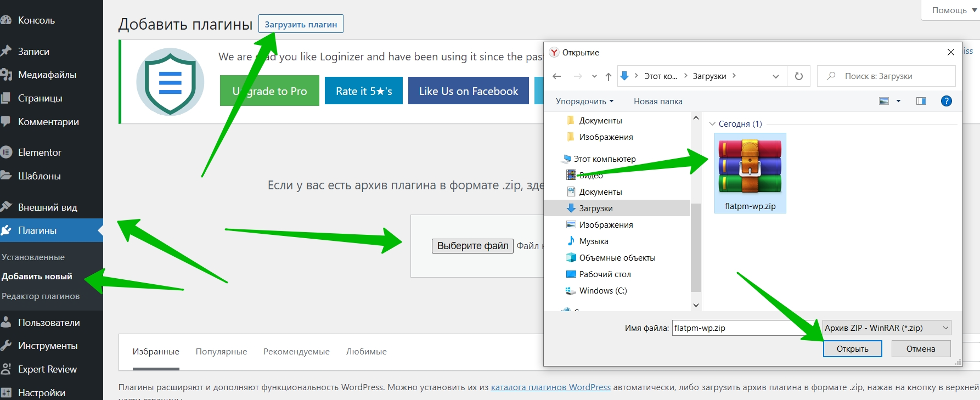
Task: Collapse the Сегодня (1) group
Action: tap(712, 124)
